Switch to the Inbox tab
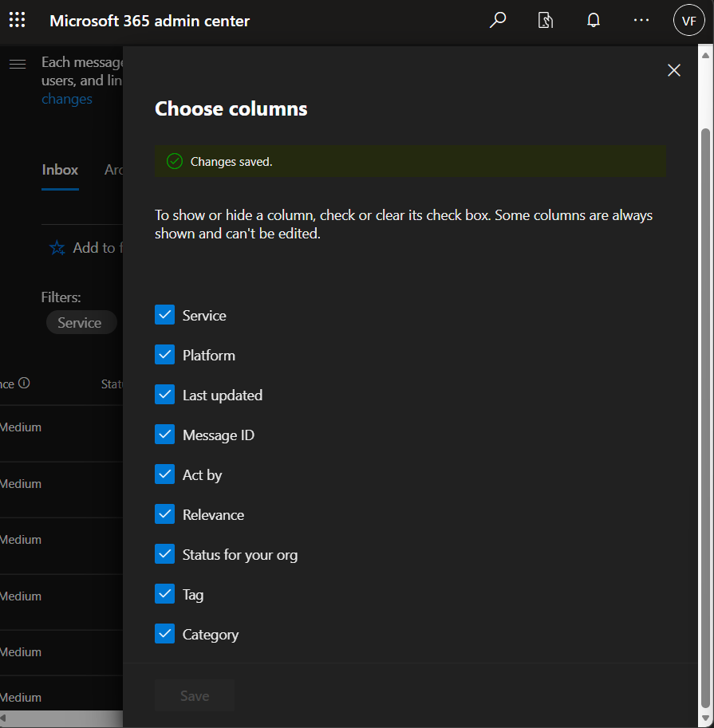The height and width of the screenshot is (728, 714). click(x=60, y=170)
